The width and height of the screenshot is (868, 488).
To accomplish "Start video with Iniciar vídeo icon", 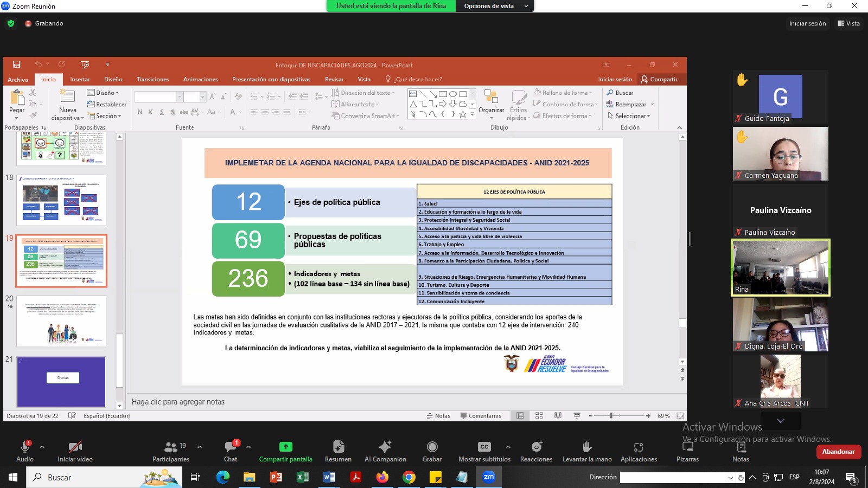I will pyautogui.click(x=75, y=447).
